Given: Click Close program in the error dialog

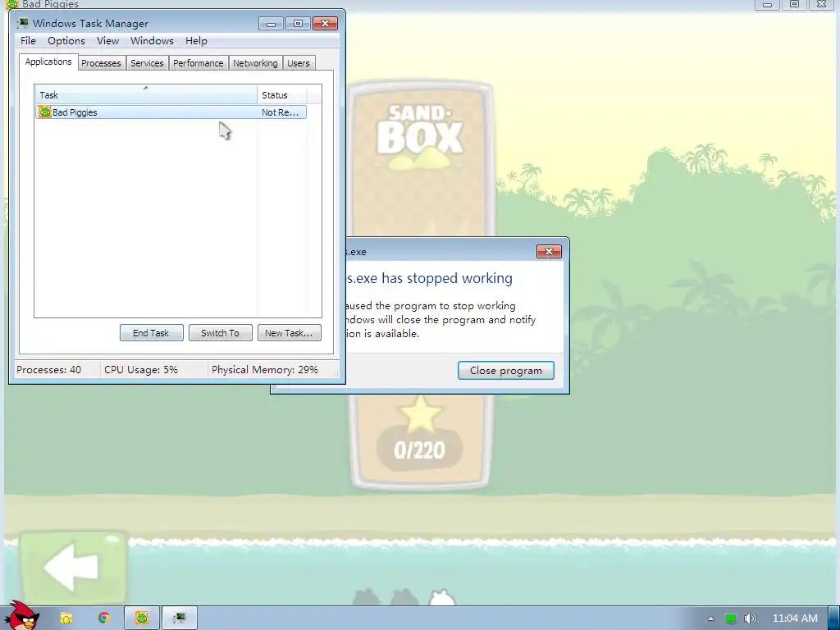Looking at the screenshot, I should tap(505, 370).
